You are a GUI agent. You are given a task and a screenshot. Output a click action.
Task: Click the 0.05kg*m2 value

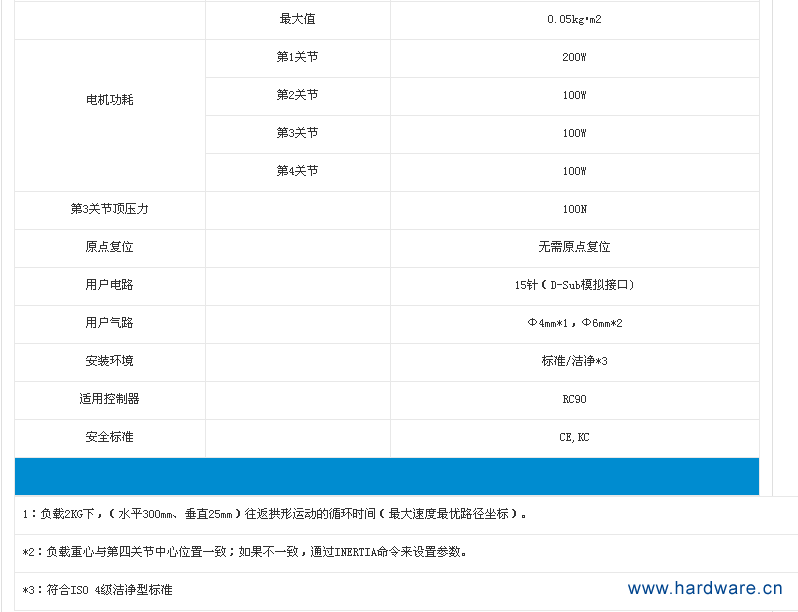click(x=574, y=20)
